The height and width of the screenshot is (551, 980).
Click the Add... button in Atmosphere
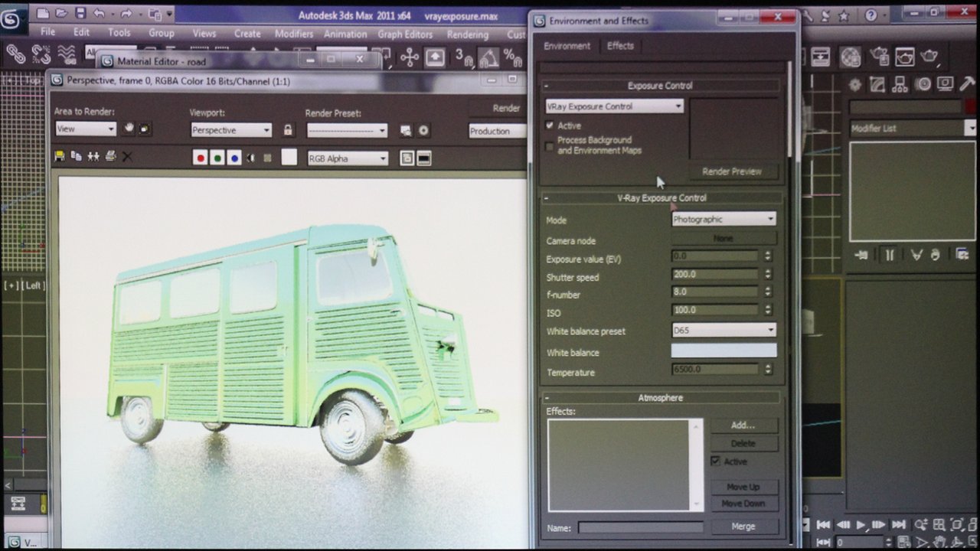coord(743,425)
